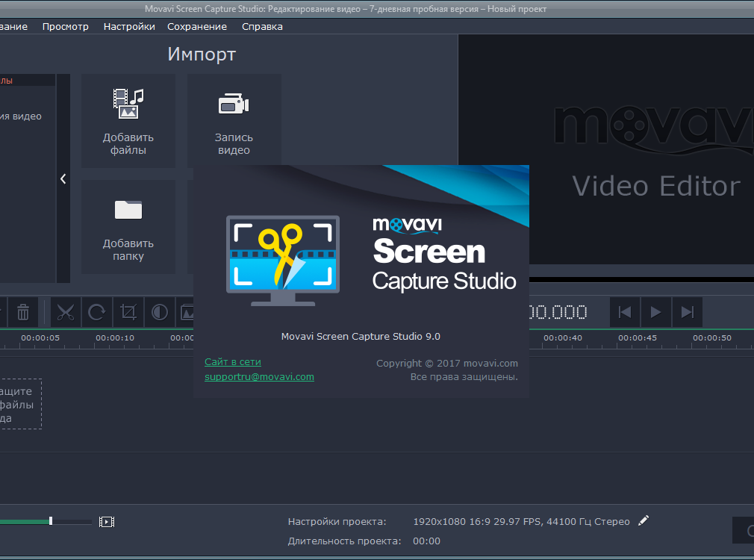Click the Импорт panel heading
This screenshot has height=560, width=754.
tap(202, 55)
